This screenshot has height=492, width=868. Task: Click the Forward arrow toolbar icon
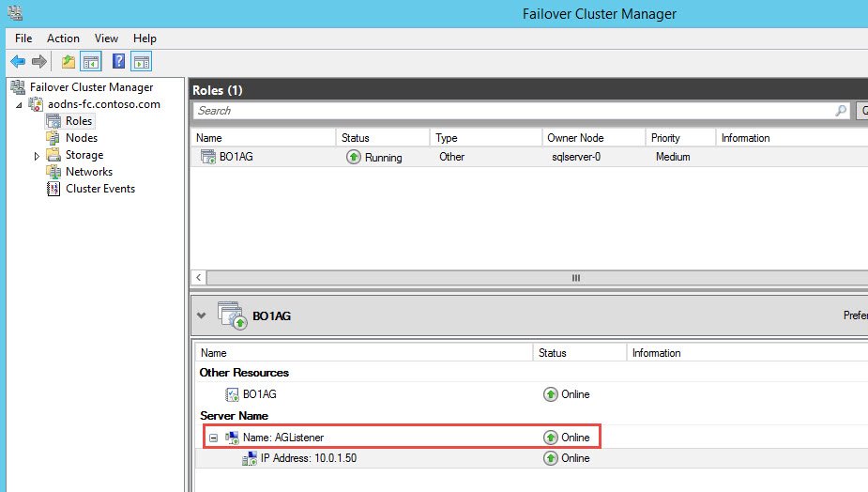(39, 62)
